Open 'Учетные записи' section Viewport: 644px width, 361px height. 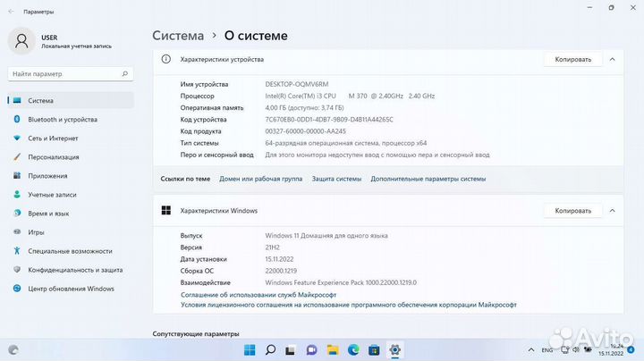click(x=71, y=195)
